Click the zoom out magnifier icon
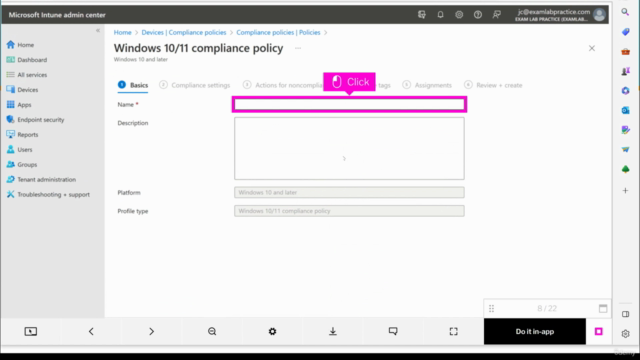640x360 pixels. coord(212,331)
